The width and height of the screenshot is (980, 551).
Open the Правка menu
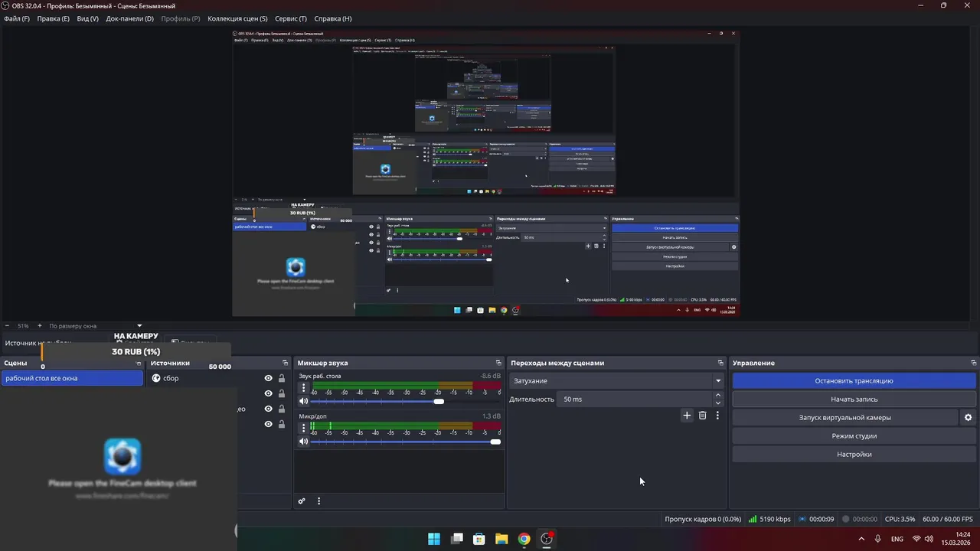tap(53, 18)
